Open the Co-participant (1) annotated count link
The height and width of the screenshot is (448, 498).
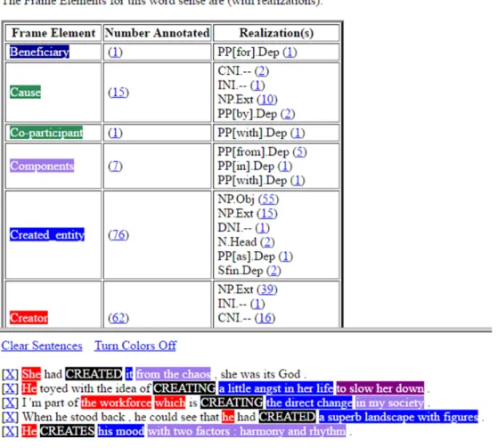[x=115, y=133]
